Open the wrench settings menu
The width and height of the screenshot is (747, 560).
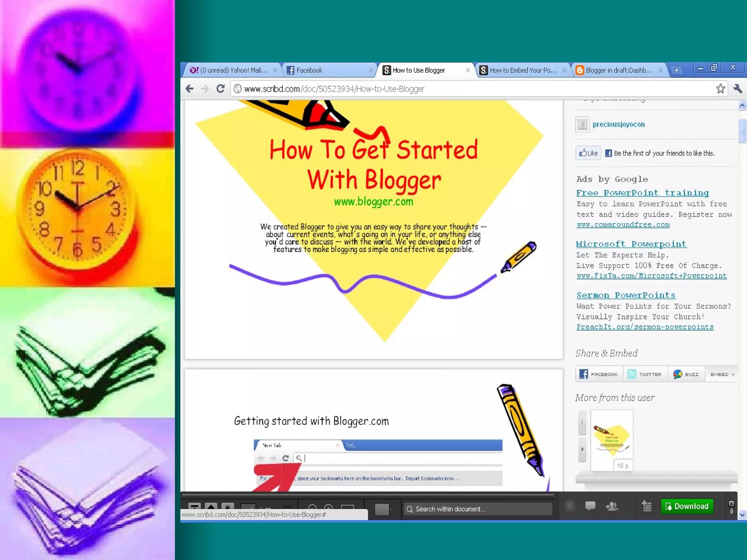[x=738, y=89]
